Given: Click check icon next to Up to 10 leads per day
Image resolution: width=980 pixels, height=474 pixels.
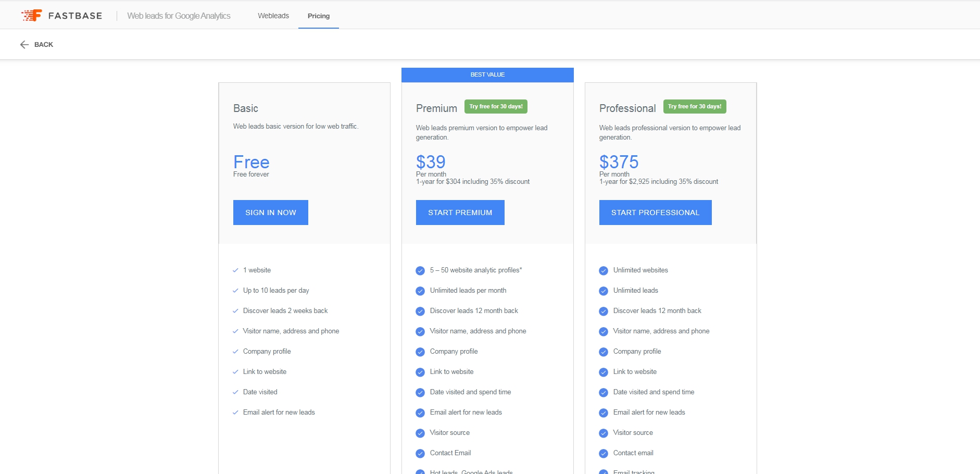Looking at the screenshot, I should click(235, 291).
